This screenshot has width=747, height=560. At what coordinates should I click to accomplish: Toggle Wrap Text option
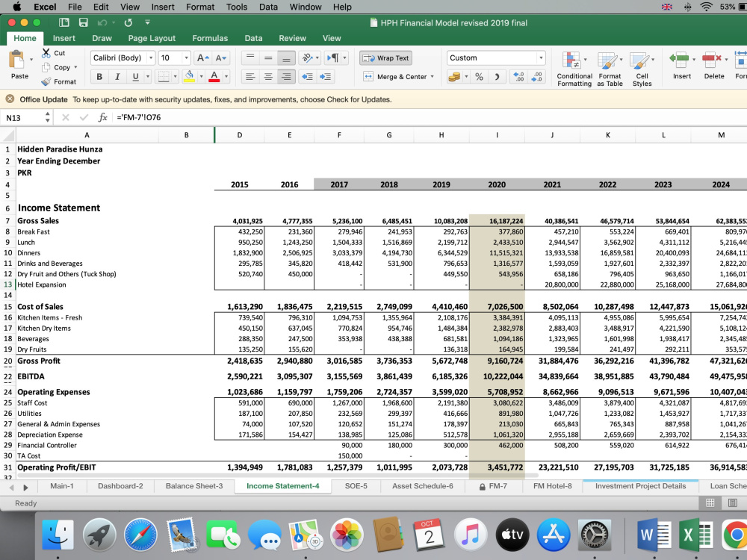pyautogui.click(x=386, y=58)
